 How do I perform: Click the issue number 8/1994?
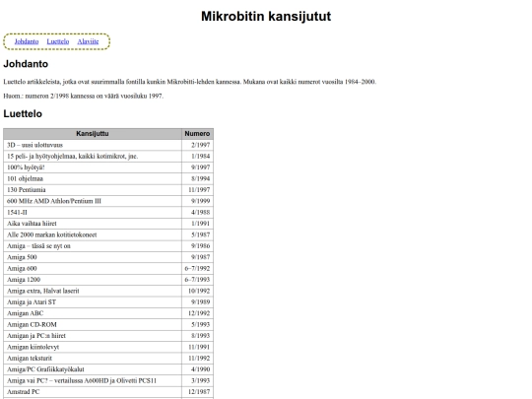pos(200,178)
